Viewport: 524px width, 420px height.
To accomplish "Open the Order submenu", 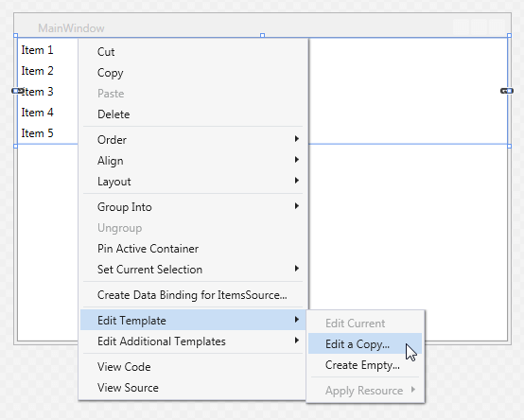I will [193, 140].
